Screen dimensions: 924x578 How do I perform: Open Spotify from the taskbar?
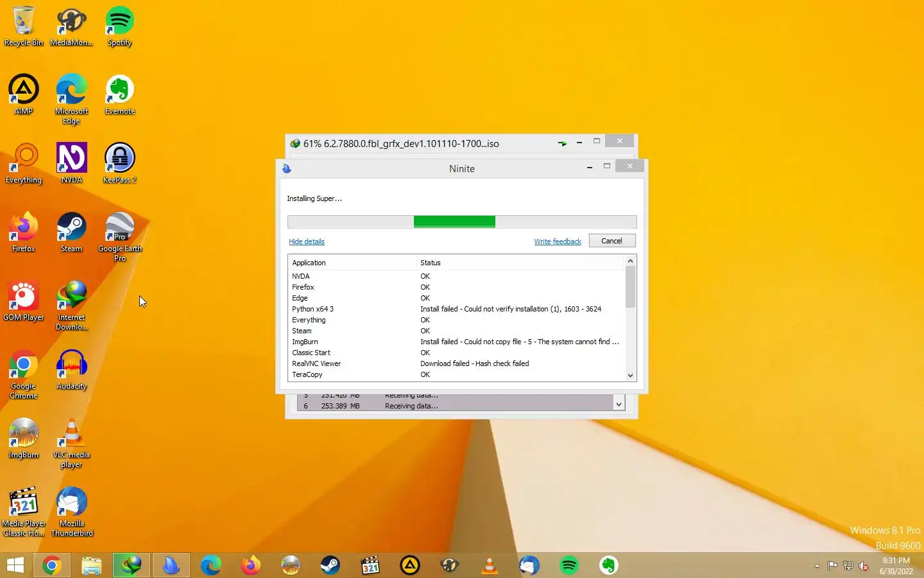[569, 565]
